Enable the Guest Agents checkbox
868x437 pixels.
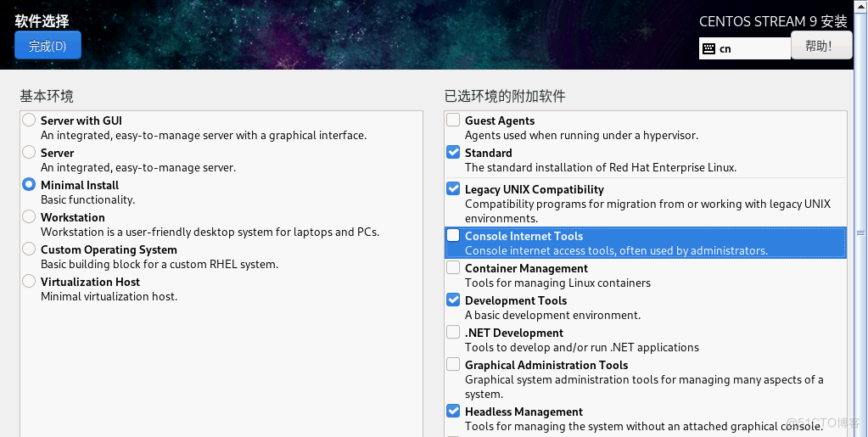click(x=453, y=120)
